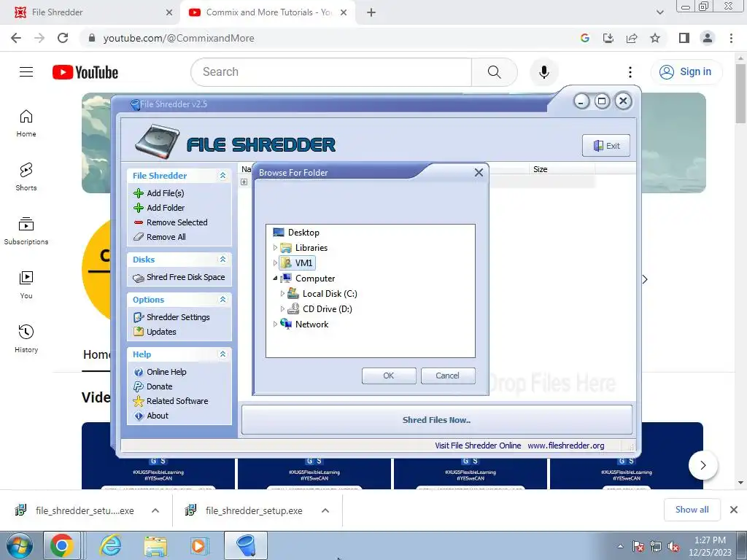Viewport: 747px width, 560px height.
Task: Click YouTube Sign in button
Action: point(686,72)
